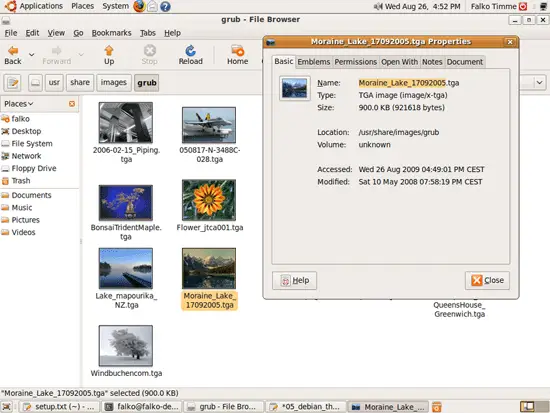Reload the grub folder view
This screenshot has width=550, height=413.
190,55
